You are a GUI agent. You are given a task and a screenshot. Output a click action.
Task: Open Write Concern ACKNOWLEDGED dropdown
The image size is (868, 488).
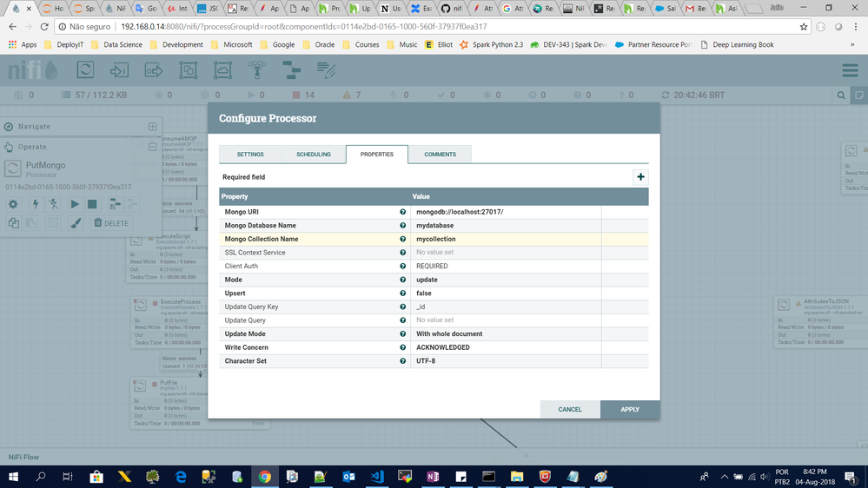tap(506, 347)
